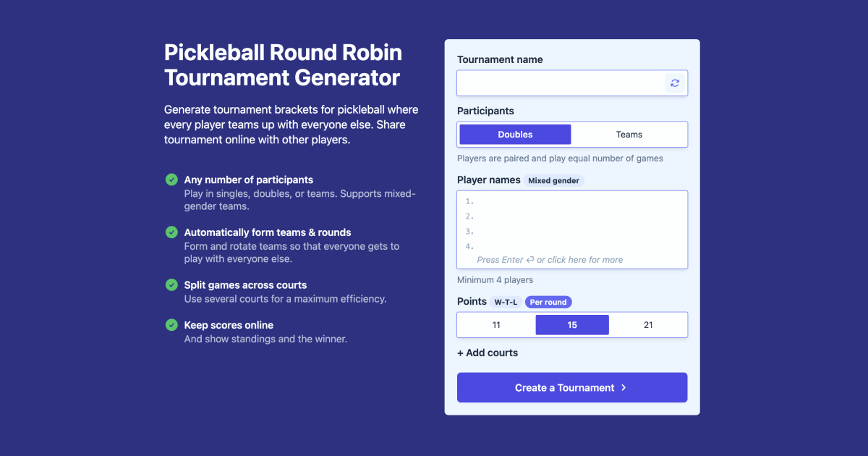The height and width of the screenshot is (456, 868).
Task: Click the green checkmark beside Any number of participants
Action: click(171, 179)
